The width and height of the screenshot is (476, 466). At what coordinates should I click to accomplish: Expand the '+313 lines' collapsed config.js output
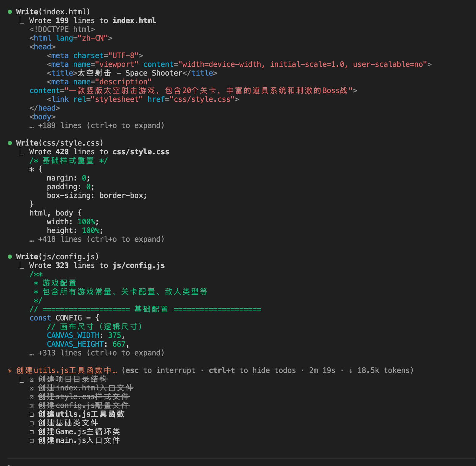tap(97, 353)
